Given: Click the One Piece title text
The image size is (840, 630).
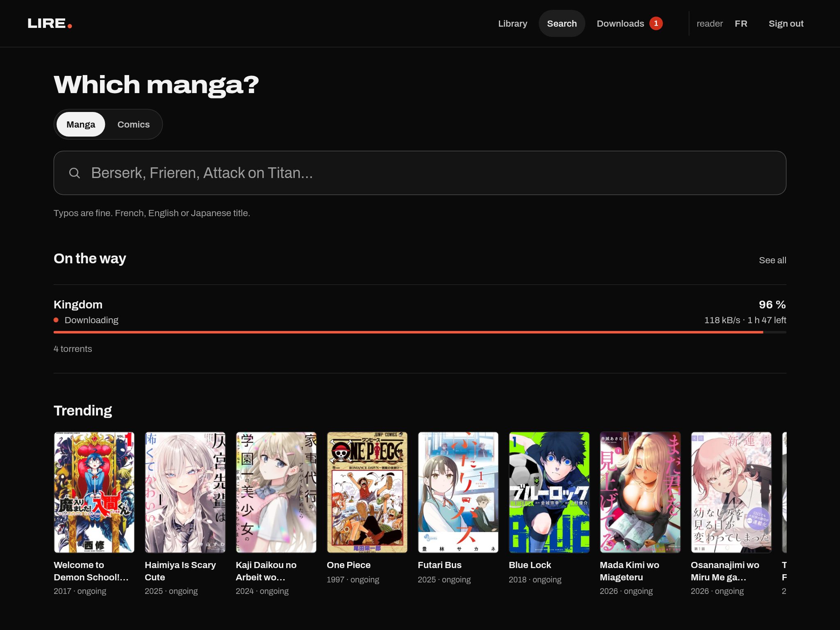Looking at the screenshot, I should coord(348,565).
